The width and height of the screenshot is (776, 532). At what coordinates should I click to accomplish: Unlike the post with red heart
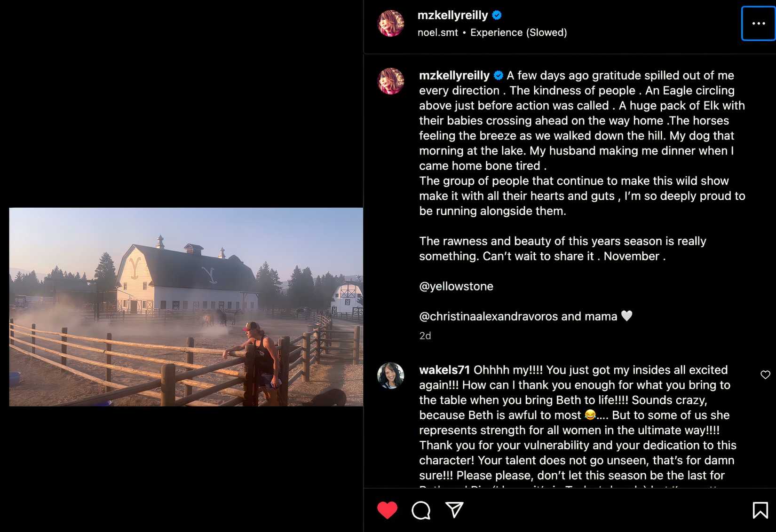pos(387,510)
